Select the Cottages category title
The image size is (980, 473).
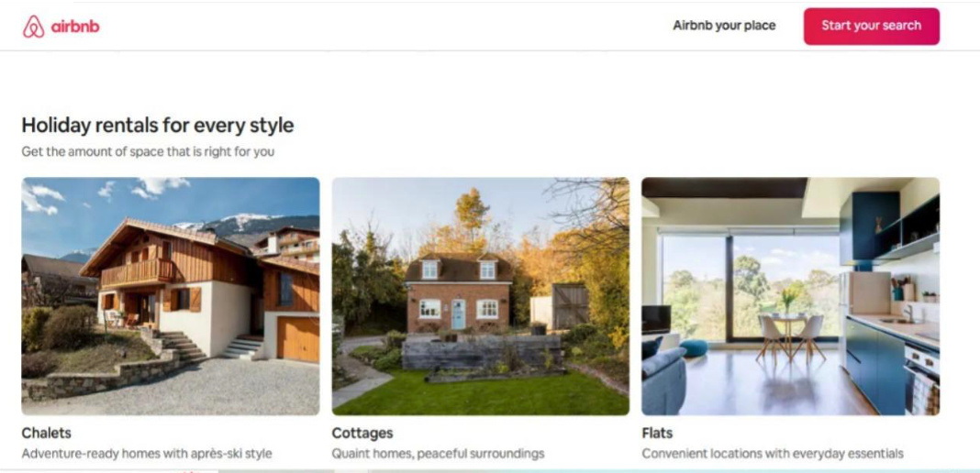point(362,433)
